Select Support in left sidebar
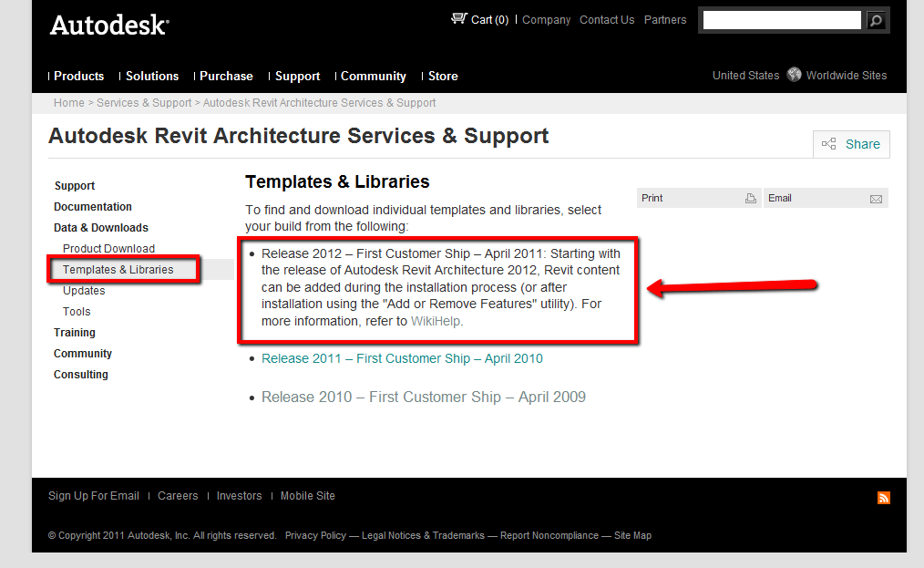This screenshot has width=924, height=568. coord(75,186)
